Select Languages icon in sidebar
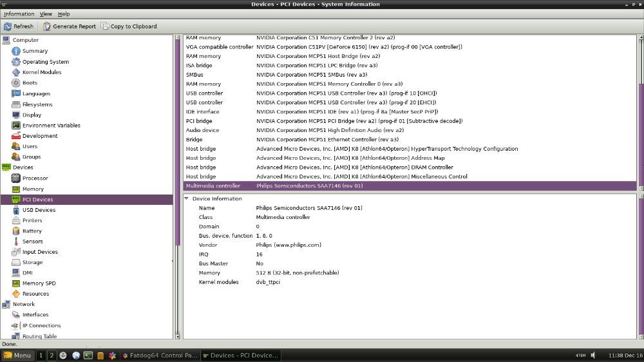 [x=16, y=93]
